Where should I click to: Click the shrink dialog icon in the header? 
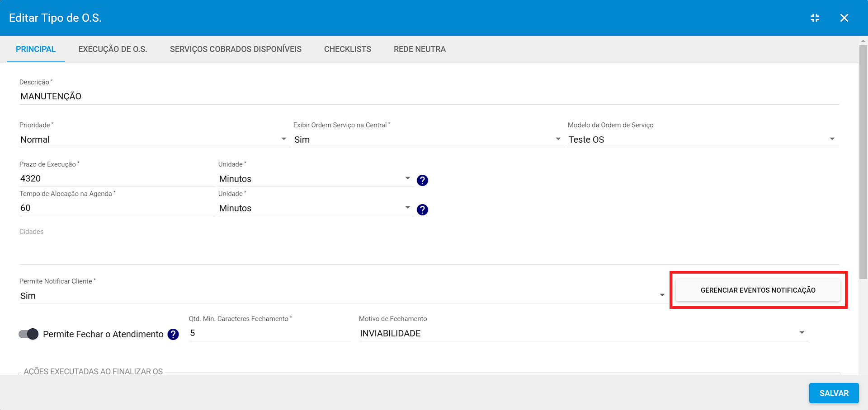tap(815, 18)
